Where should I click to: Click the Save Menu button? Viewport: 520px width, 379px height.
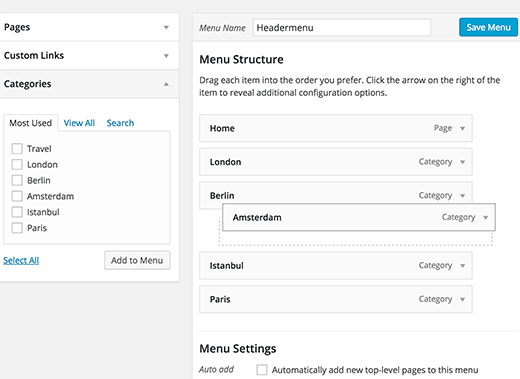pos(488,27)
